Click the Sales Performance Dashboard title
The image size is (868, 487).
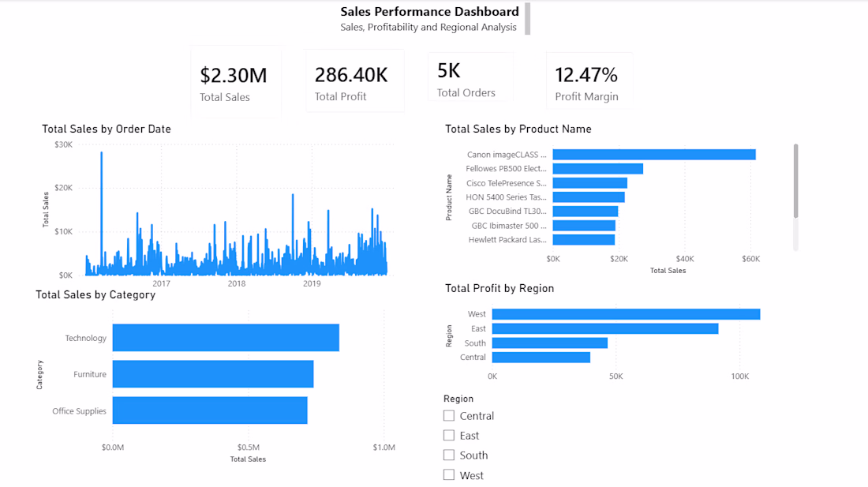click(429, 12)
